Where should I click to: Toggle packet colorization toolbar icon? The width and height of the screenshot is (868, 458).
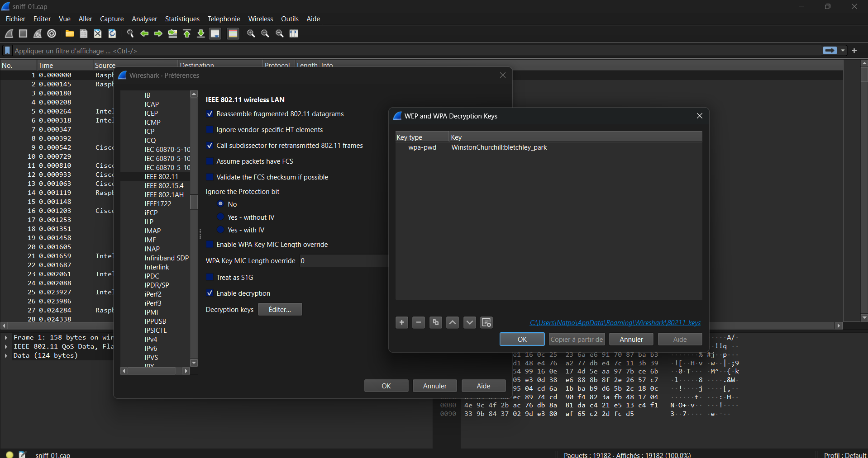(233, 33)
